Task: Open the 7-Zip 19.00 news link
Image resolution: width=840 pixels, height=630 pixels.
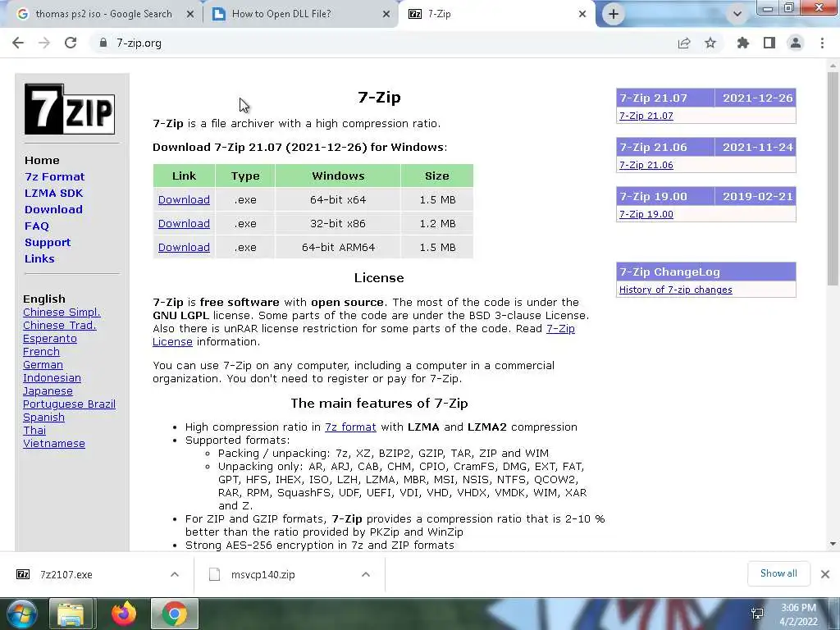Action: (x=646, y=214)
